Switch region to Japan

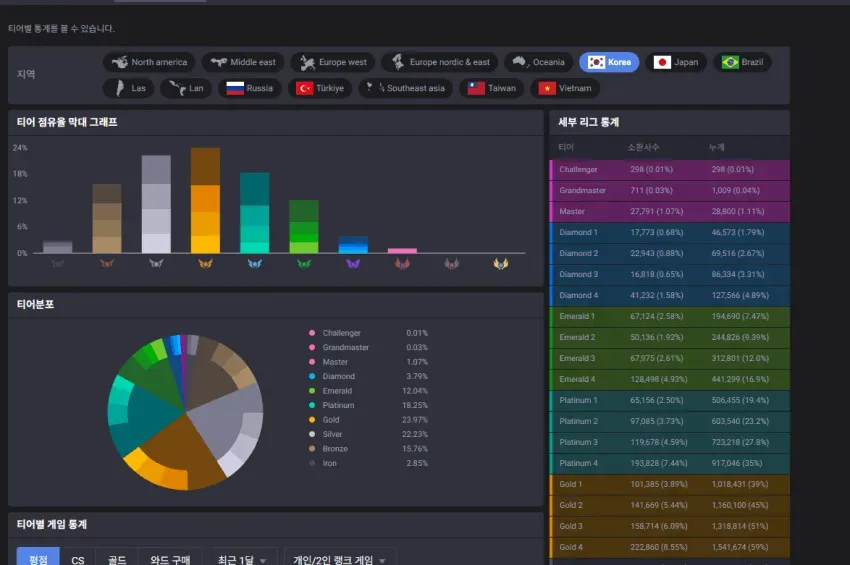click(x=676, y=62)
